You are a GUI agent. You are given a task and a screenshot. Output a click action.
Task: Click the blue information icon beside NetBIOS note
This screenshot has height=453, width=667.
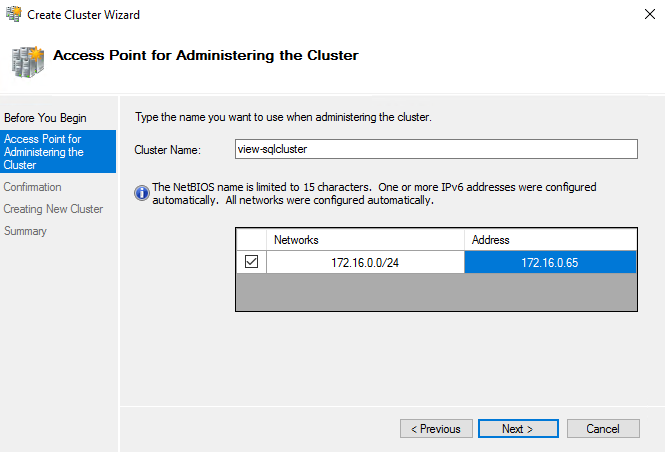pos(141,190)
